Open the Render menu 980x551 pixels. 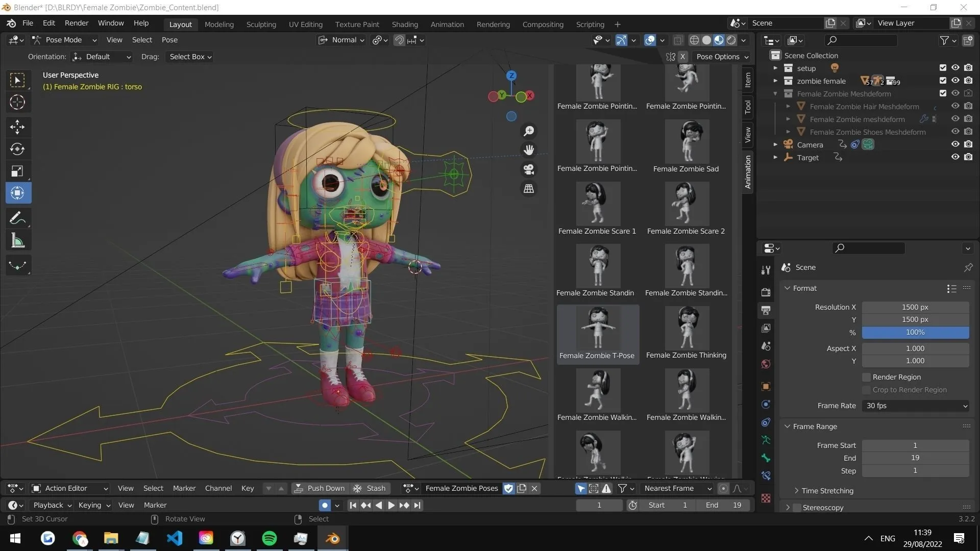[x=77, y=23]
